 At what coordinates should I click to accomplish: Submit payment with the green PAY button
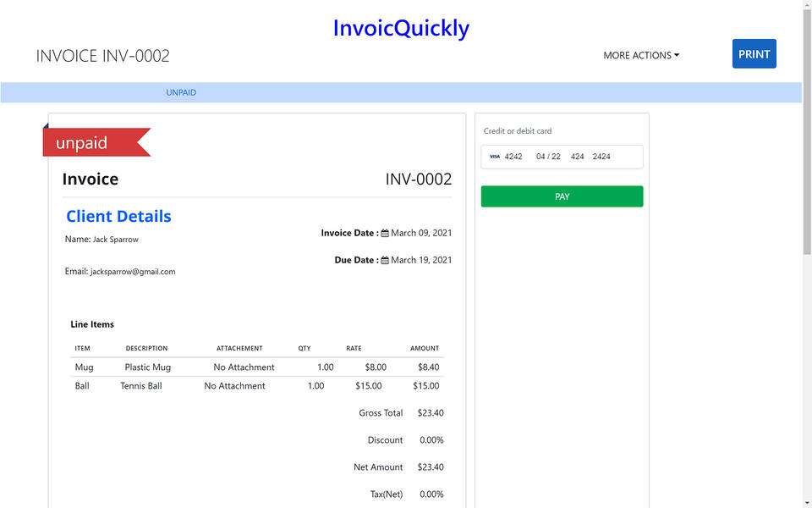pos(562,196)
